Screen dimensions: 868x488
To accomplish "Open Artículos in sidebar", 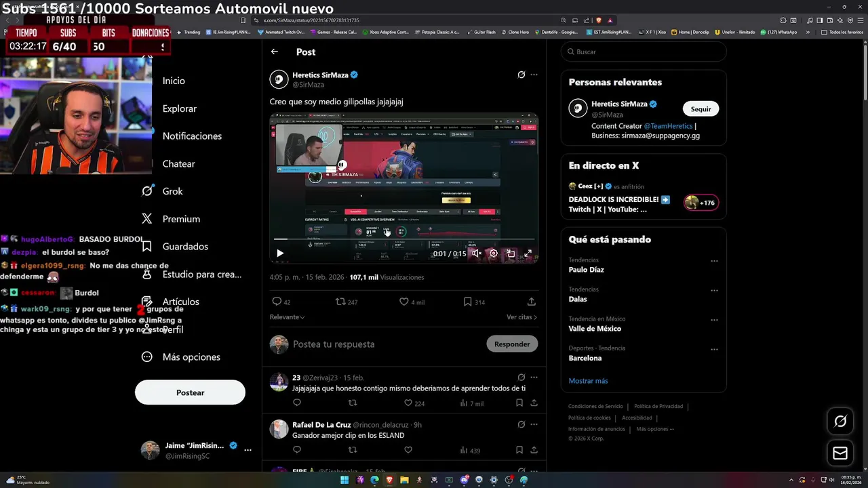I will (170, 302).
